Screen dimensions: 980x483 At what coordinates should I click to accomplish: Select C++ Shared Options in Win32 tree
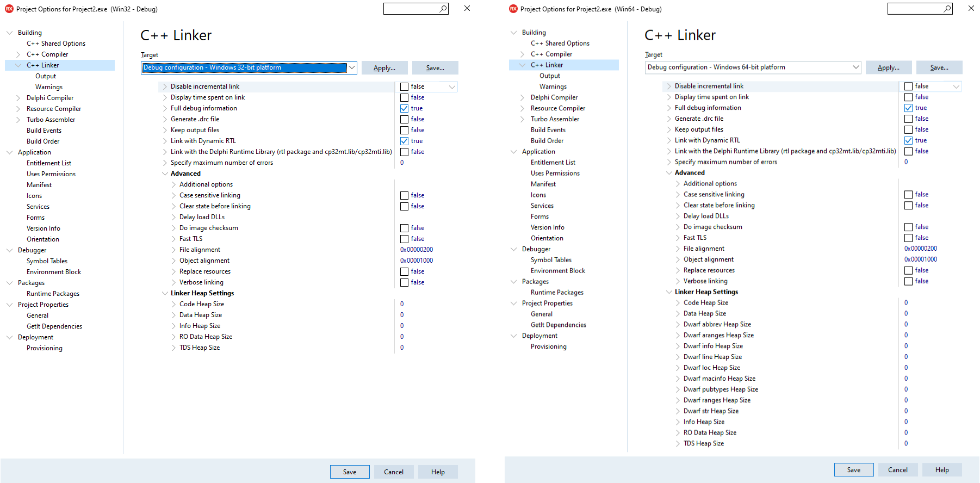(x=56, y=44)
